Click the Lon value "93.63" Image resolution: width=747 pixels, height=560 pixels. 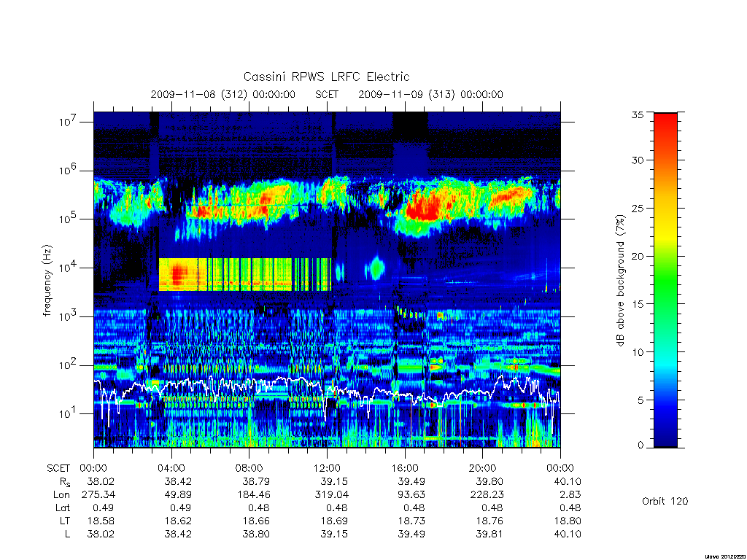tap(411, 495)
